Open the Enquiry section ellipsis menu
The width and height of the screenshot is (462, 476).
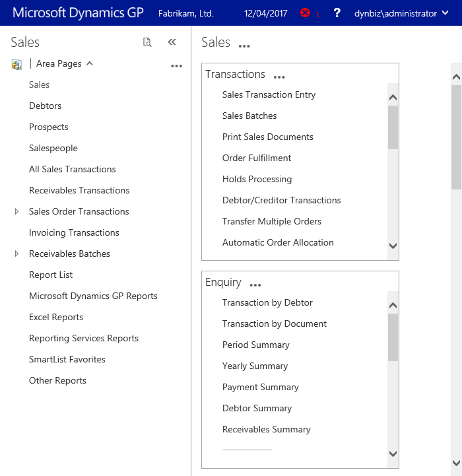(255, 285)
